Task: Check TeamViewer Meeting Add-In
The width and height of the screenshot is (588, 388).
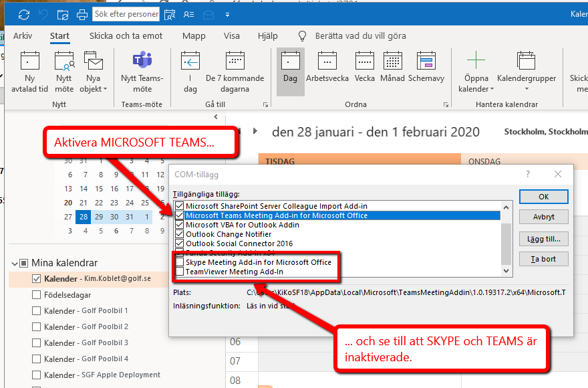Action: click(180, 271)
